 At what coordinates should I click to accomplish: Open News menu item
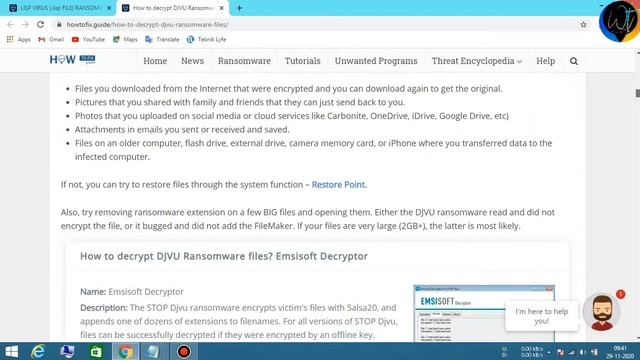tap(192, 61)
